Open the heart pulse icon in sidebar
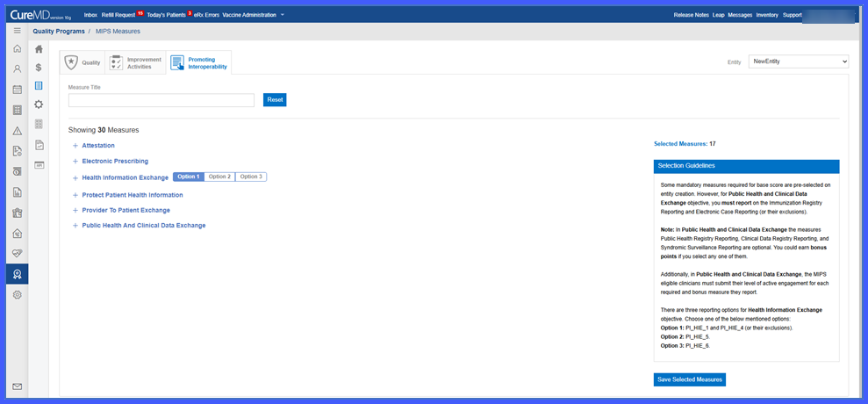This screenshot has width=868, height=404. pos(18,254)
